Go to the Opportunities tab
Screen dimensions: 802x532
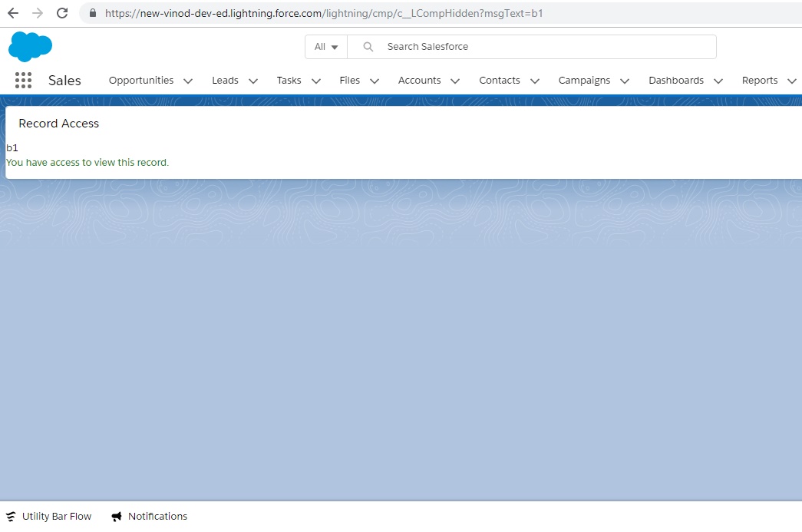tap(141, 81)
